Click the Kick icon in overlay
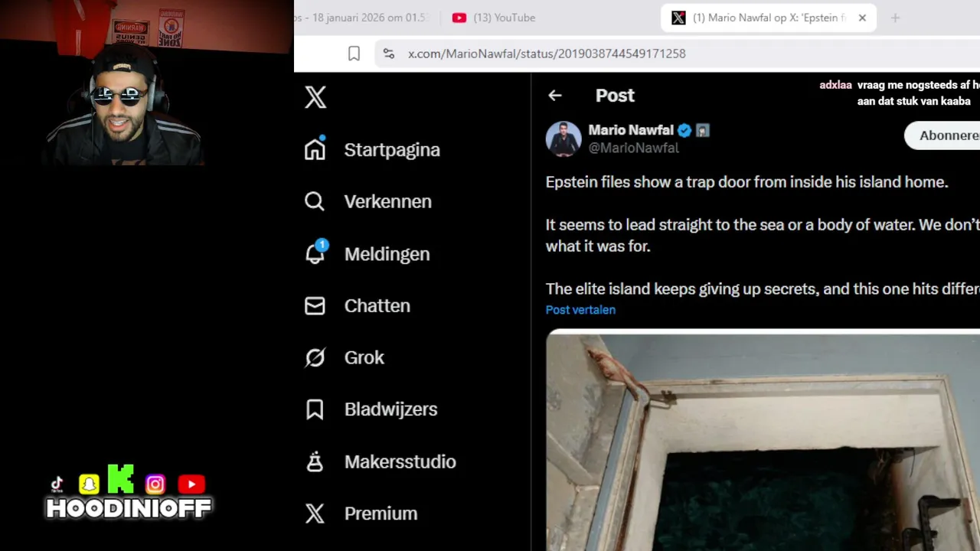The height and width of the screenshot is (551, 980). [x=121, y=478]
